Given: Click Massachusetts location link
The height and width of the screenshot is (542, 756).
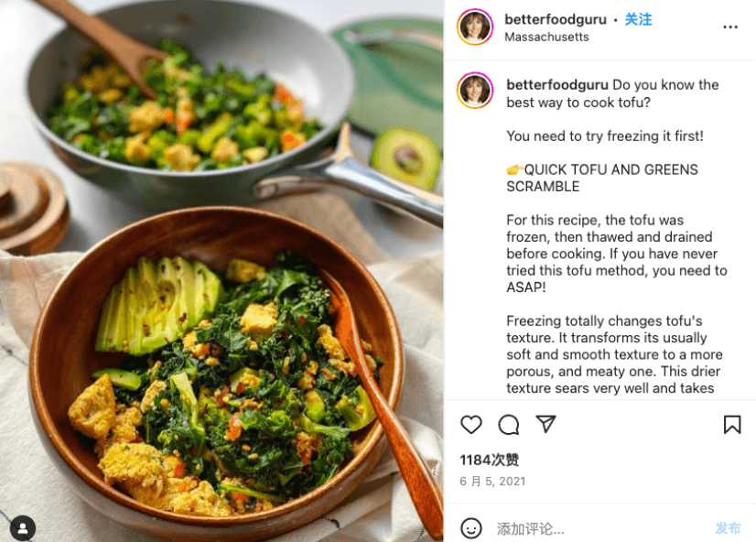Looking at the screenshot, I should (546, 38).
